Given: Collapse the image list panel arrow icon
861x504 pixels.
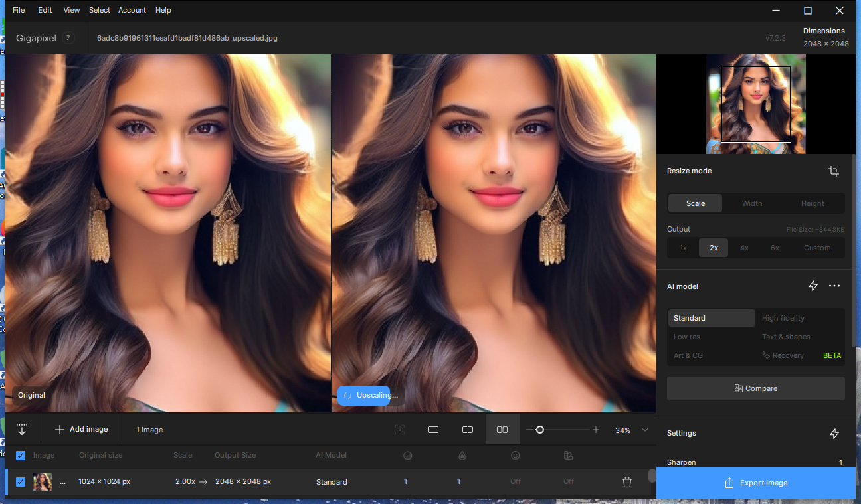Looking at the screenshot, I should pos(22,430).
